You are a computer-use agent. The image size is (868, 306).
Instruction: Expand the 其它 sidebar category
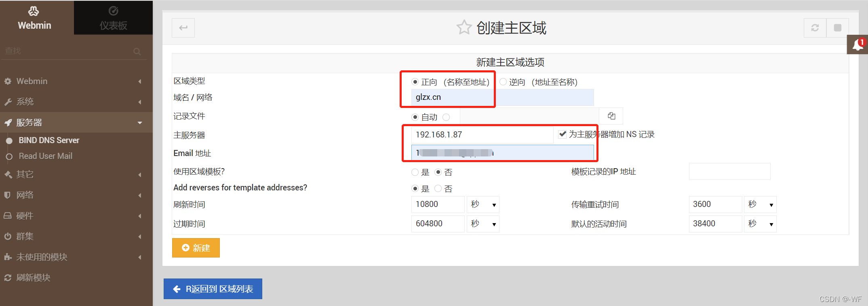(x=76, y=174)
